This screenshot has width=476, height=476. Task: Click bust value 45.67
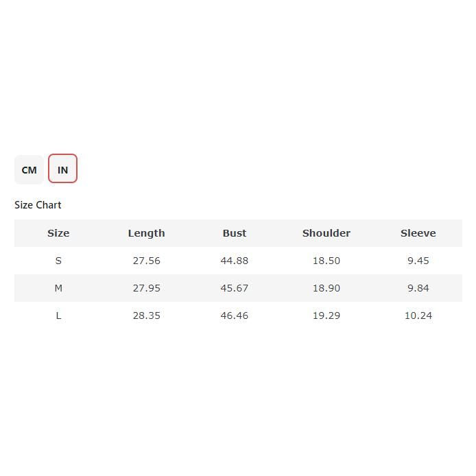tap(234, 288)
